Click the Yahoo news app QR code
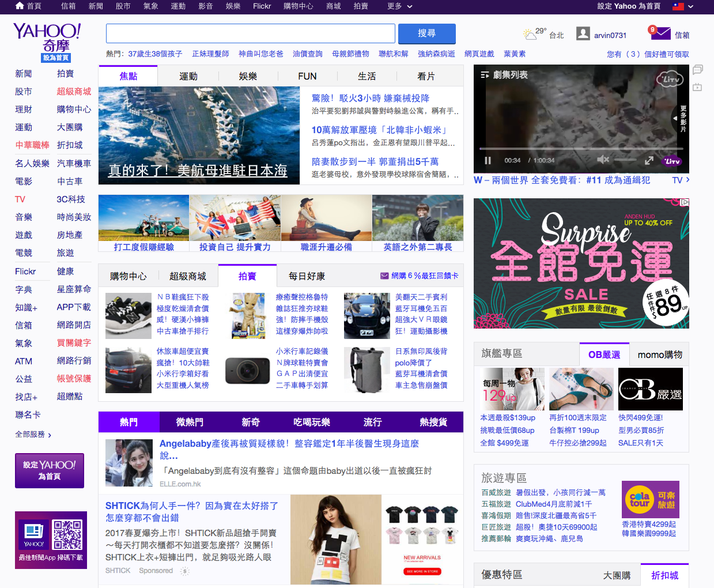The height and width of the screenshot is (588, 714). (x=67, y=535)
